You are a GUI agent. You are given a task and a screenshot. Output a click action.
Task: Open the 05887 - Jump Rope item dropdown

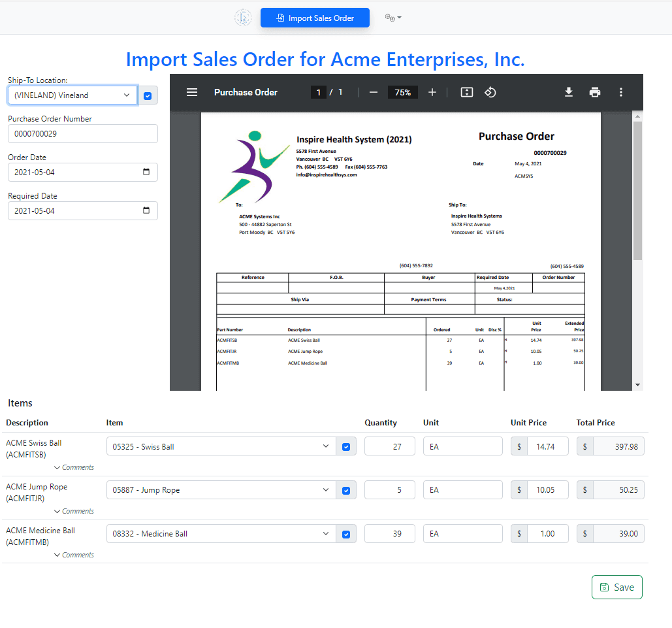221,490
